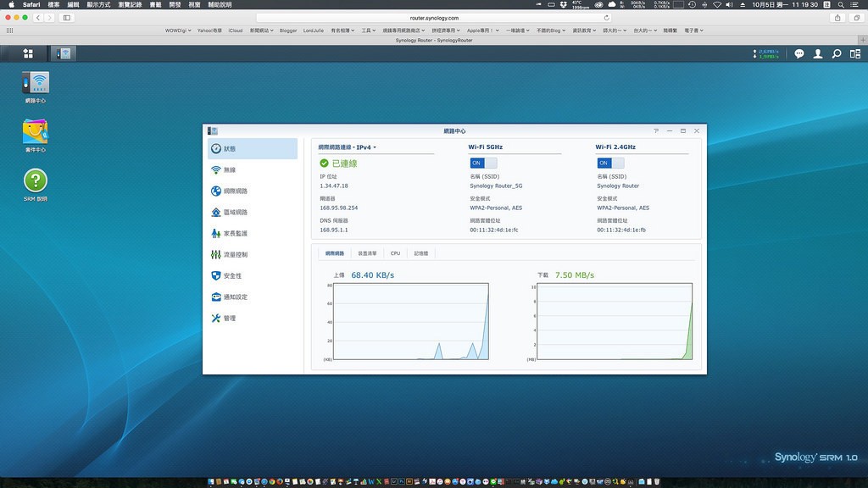This screenshot has width=868, height=488.
Task: Switch to the CPU tab
Action: [395, 253]
